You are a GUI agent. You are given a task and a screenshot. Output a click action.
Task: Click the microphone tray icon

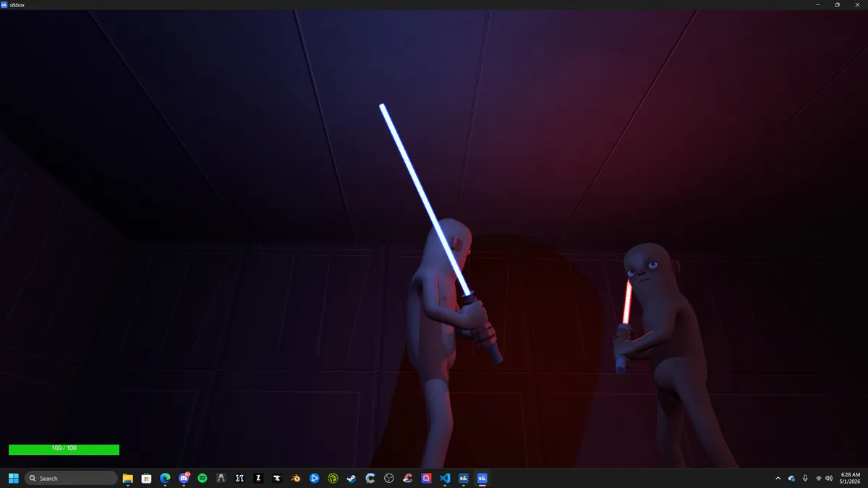805,478
